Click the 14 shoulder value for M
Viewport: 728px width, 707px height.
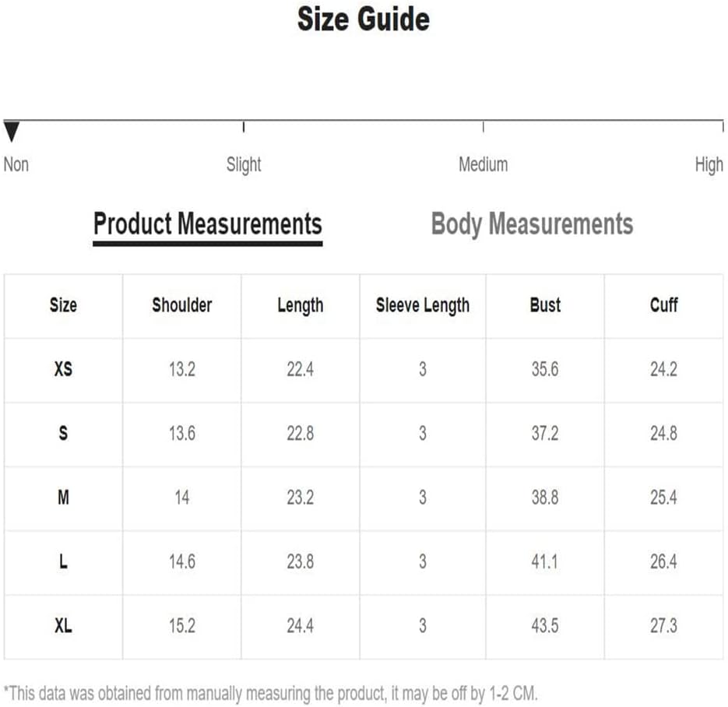click(x=182, y=498)
